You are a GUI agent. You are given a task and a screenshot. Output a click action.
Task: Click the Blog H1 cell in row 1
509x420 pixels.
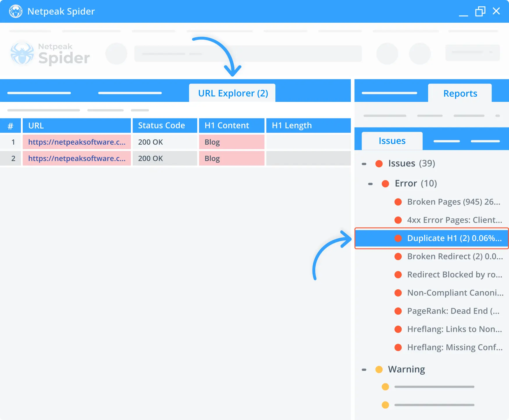tap(232, 142)
